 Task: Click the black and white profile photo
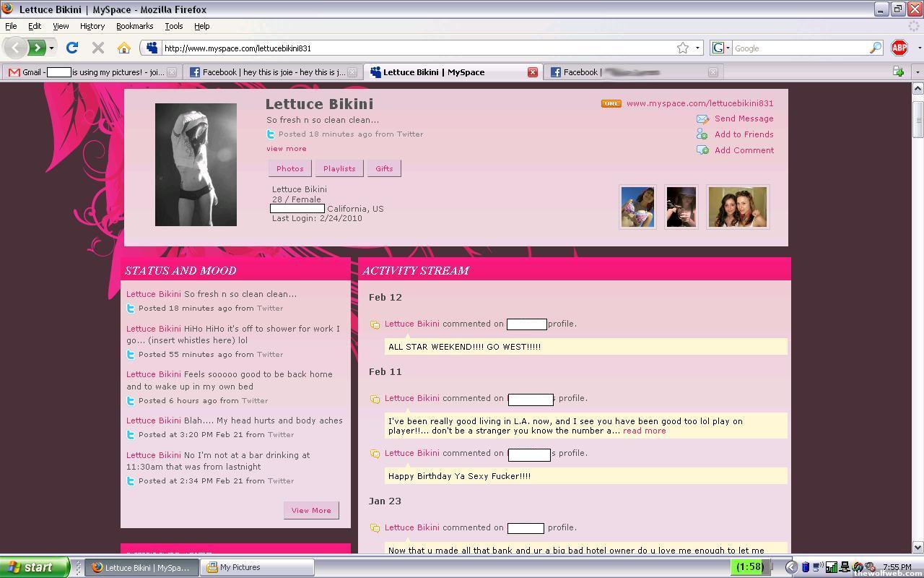click(196, 165)
